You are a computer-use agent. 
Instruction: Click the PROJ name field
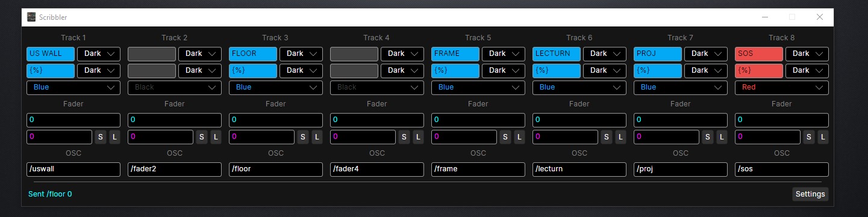coord(658,53)
